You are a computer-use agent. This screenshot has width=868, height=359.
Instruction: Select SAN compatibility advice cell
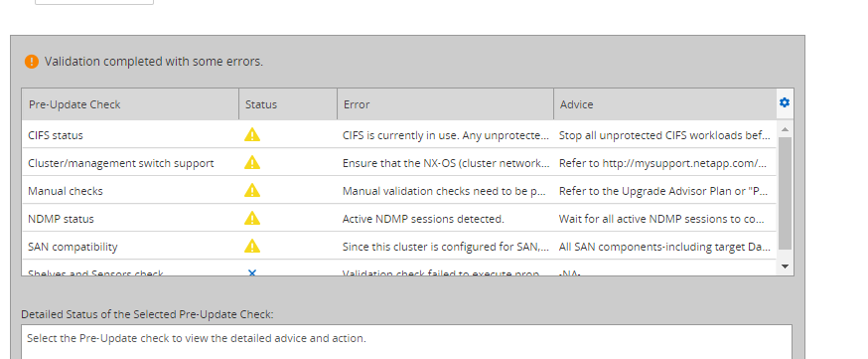(x=664, y=247)
